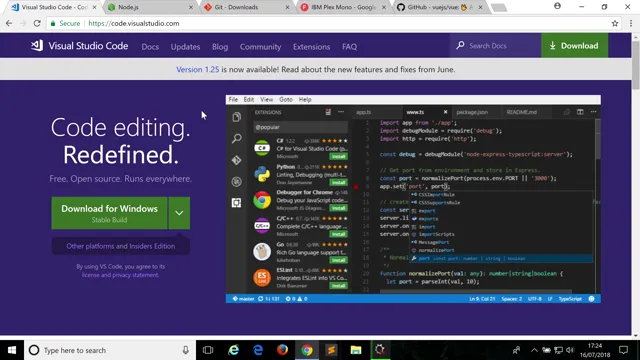Bookmark page with the star icon

pyautogui.click(x=615, y=23)
